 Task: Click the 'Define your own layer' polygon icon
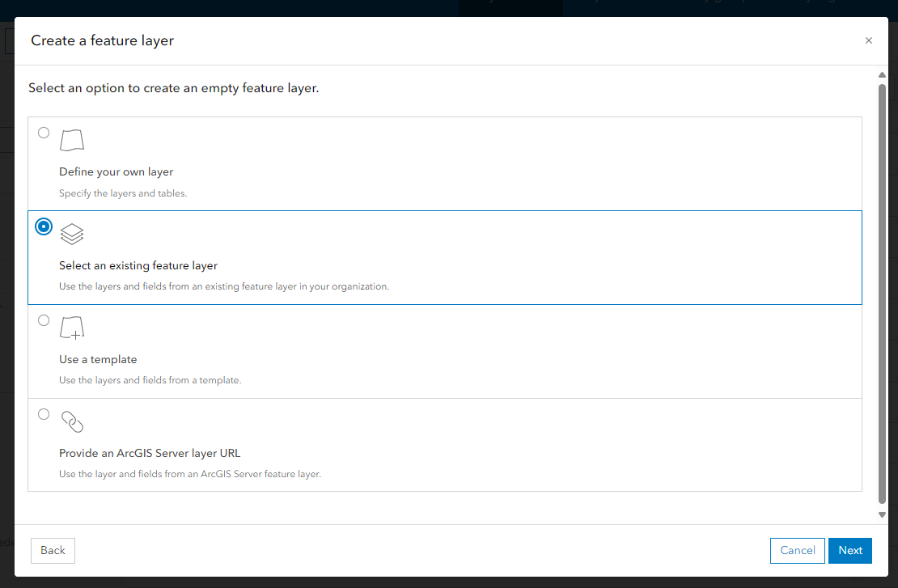point(72,139)
